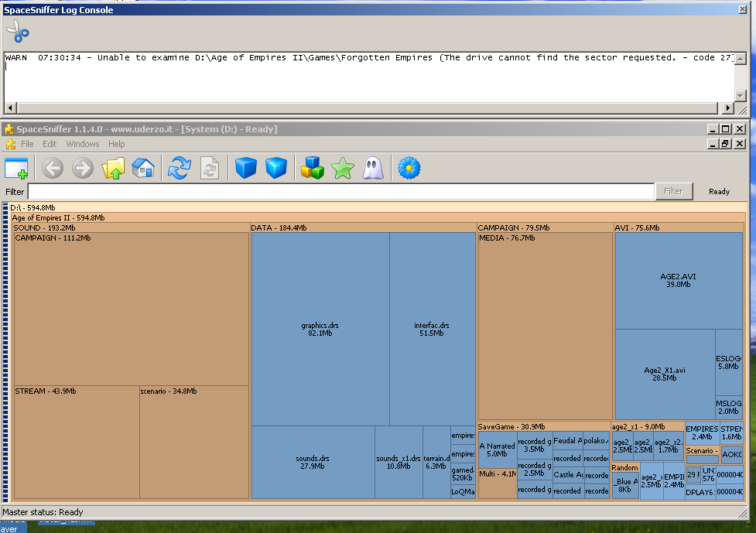Select the AGE2.AVI file block

[x=679, y=281]
